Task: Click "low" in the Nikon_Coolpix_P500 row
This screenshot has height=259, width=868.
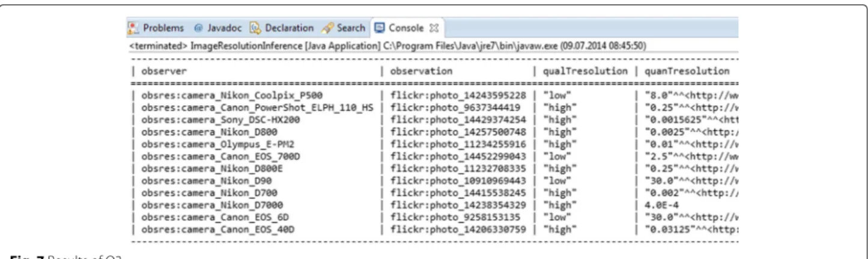Action: pyautogui.click(x=556, y=96)
